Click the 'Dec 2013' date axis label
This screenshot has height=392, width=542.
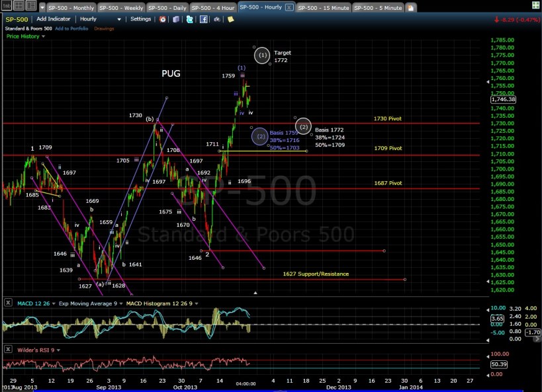click(338, 387)
